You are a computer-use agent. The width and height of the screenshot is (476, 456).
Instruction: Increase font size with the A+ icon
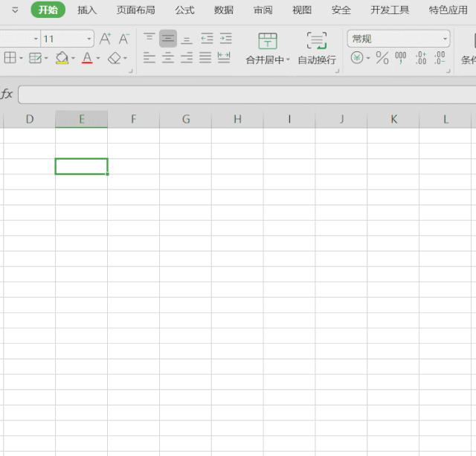(105, 39)
